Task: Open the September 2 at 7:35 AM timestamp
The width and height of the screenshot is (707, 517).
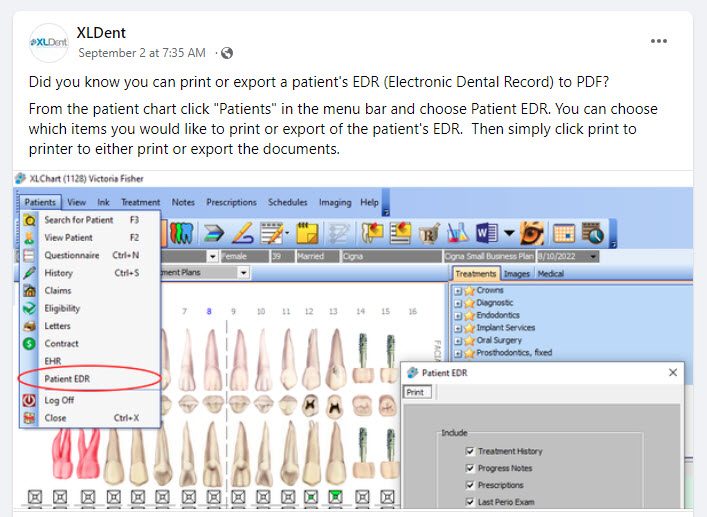Action: [x=142, y=53]
